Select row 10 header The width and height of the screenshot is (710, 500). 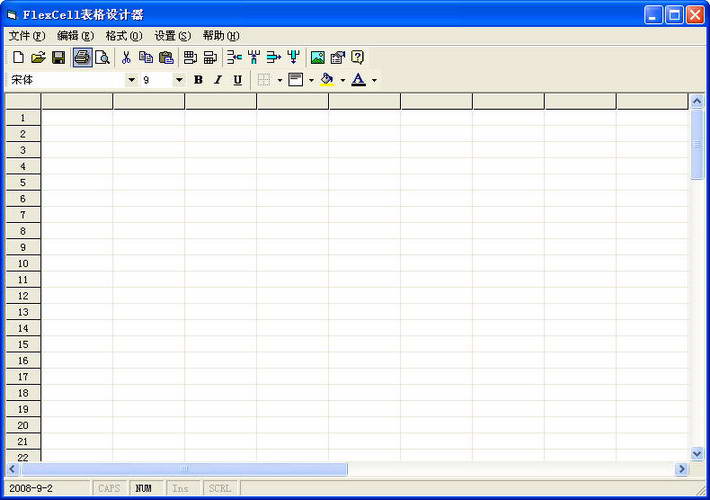23,264
